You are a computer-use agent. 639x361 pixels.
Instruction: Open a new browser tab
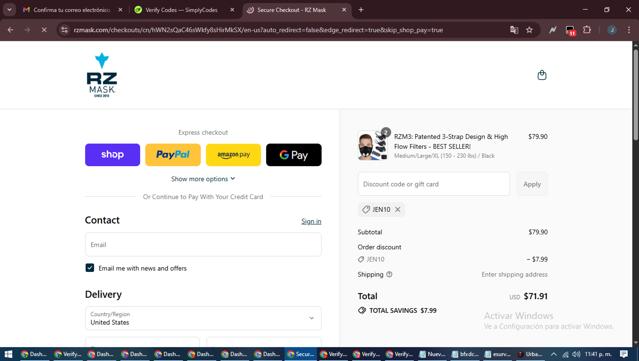pyautogui.click(x=361, y=10)
